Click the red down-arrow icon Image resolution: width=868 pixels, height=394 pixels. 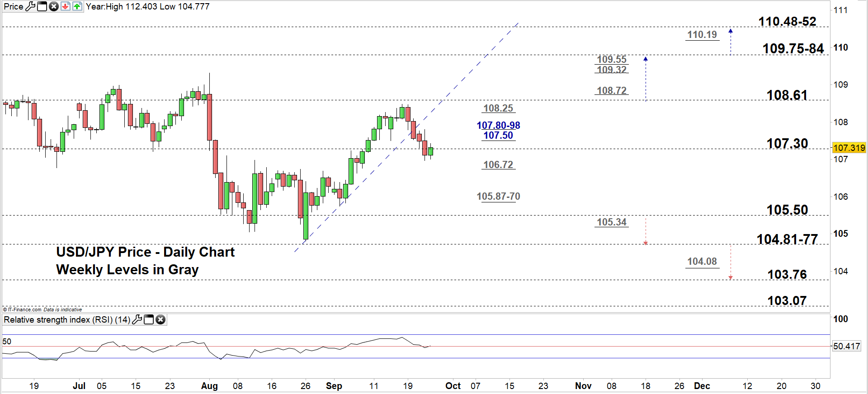66,6
